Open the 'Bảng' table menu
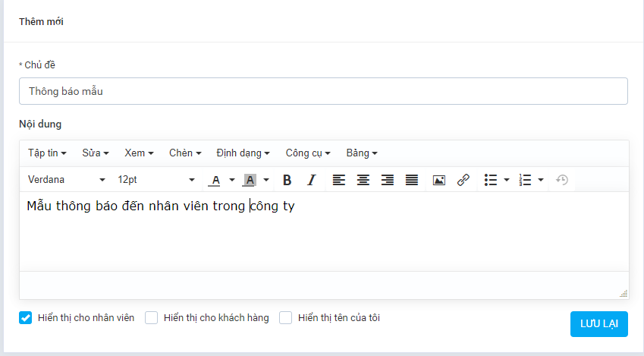Image resolution: width=644 pixels, height=356 pixels. pos(361,153)
